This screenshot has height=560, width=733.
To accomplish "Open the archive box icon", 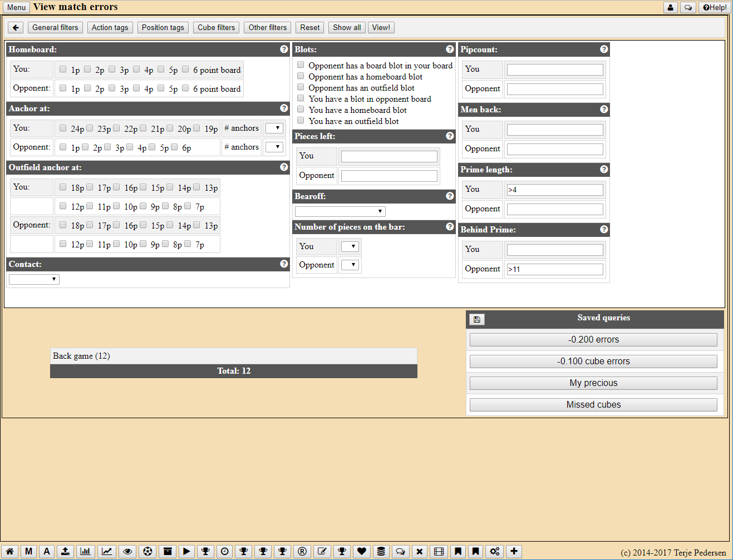I will [168, 551].
